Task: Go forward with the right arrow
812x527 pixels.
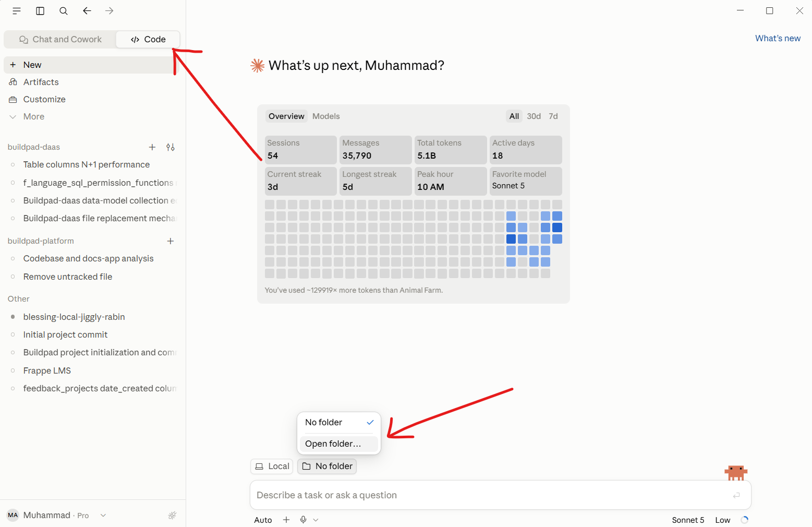Action: (x=109, y=11)
